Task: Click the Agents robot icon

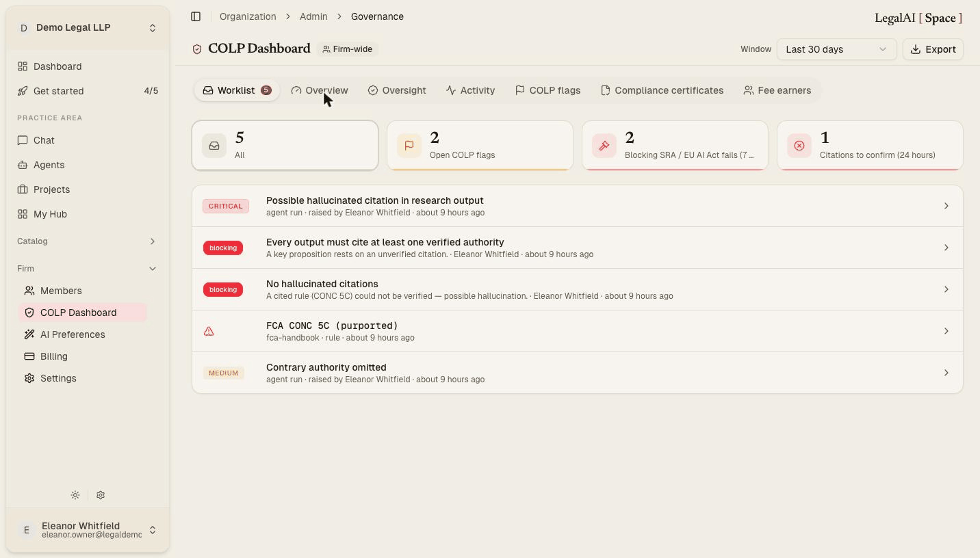Action: point(23,165)
